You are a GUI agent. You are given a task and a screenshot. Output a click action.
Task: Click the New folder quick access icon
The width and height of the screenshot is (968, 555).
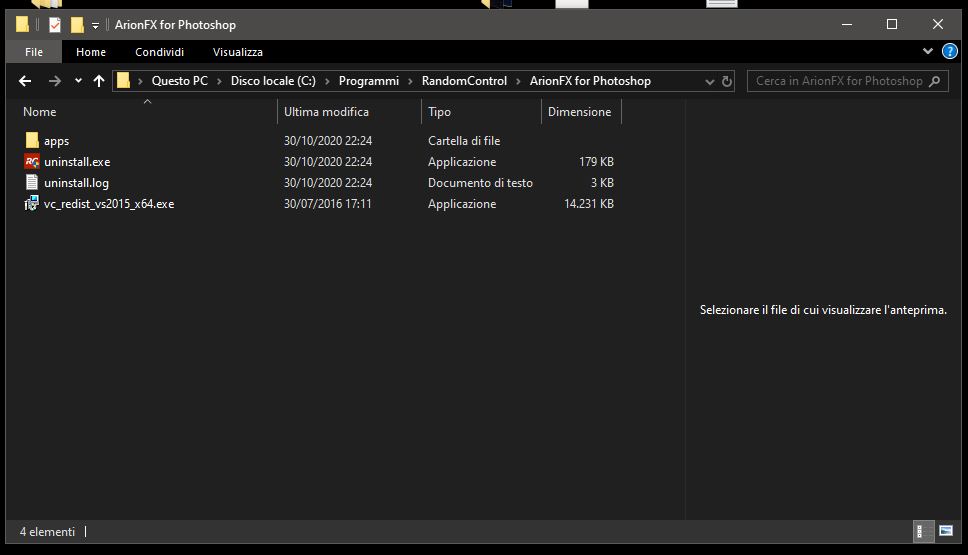(77, 25)
